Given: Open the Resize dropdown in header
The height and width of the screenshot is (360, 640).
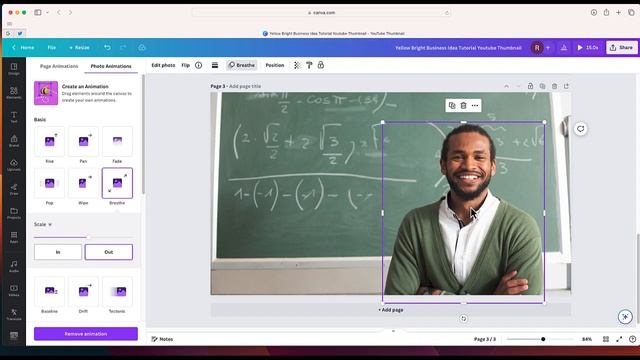Looking at the screenshot, I should (x=79, y=48).
